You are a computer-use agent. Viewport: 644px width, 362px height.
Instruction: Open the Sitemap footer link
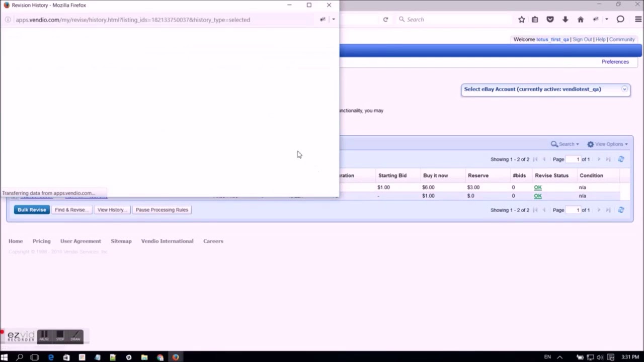[121, 241]
